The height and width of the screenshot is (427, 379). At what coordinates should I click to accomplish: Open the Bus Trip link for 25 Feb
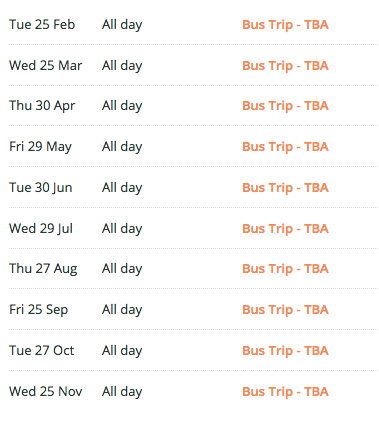click(x=285, y=25)
